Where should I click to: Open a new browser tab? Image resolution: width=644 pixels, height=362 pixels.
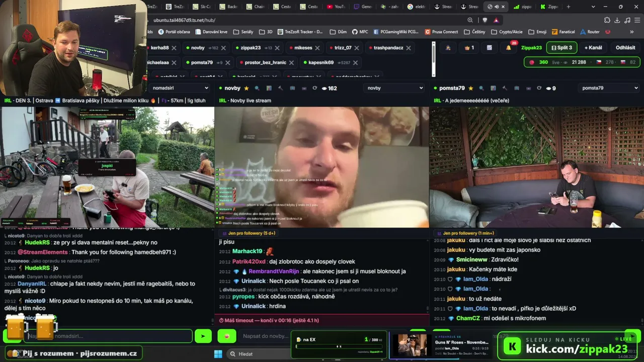pyautogui.click(x=569, y=7)
